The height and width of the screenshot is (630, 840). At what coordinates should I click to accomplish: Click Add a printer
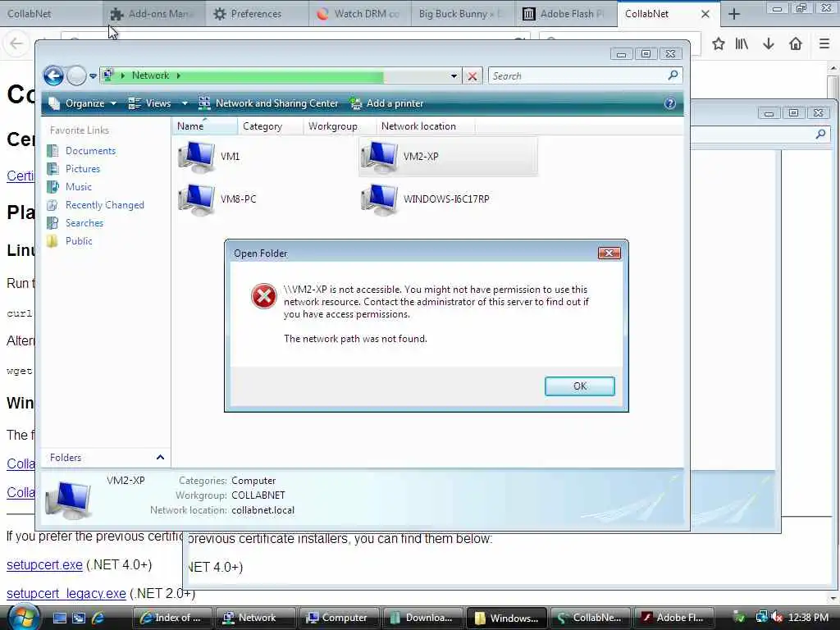pos(386,103)
